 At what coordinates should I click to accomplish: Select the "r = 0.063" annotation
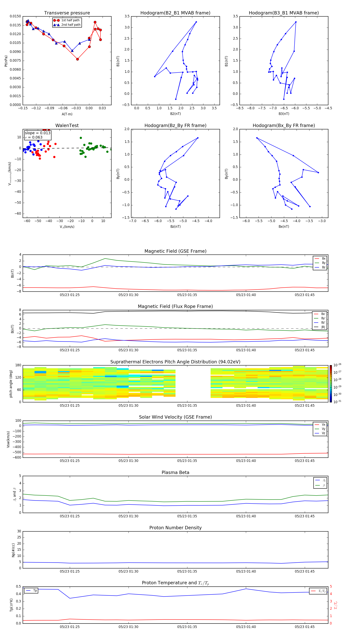pos(34,137)
